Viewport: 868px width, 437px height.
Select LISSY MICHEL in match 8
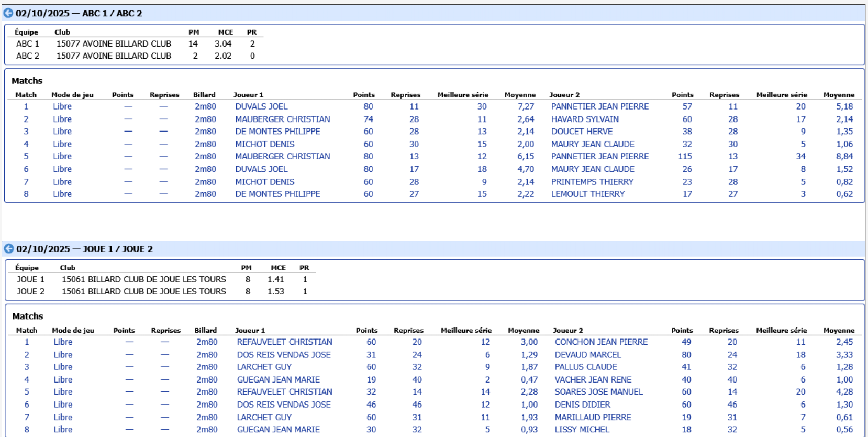pyautogui.click(x=582, y=430)
